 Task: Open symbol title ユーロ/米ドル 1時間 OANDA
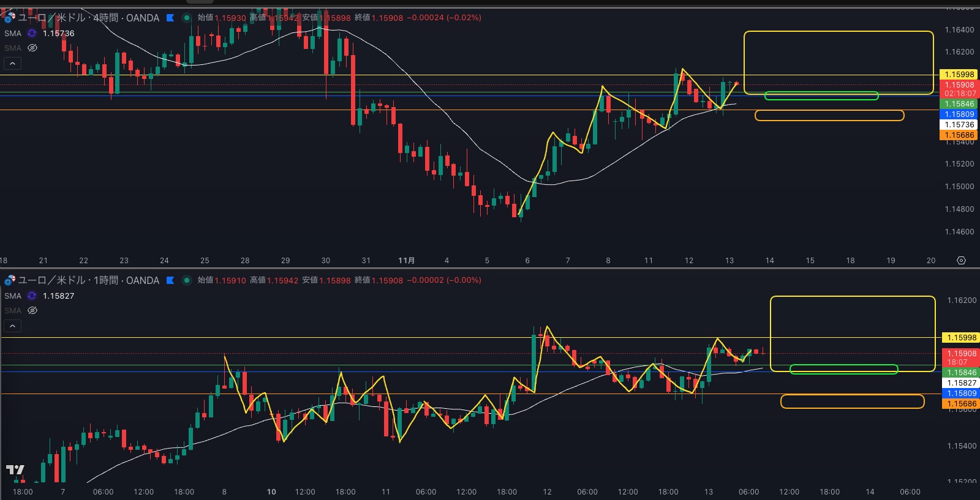pyautogui.click(x=89, y=280)
